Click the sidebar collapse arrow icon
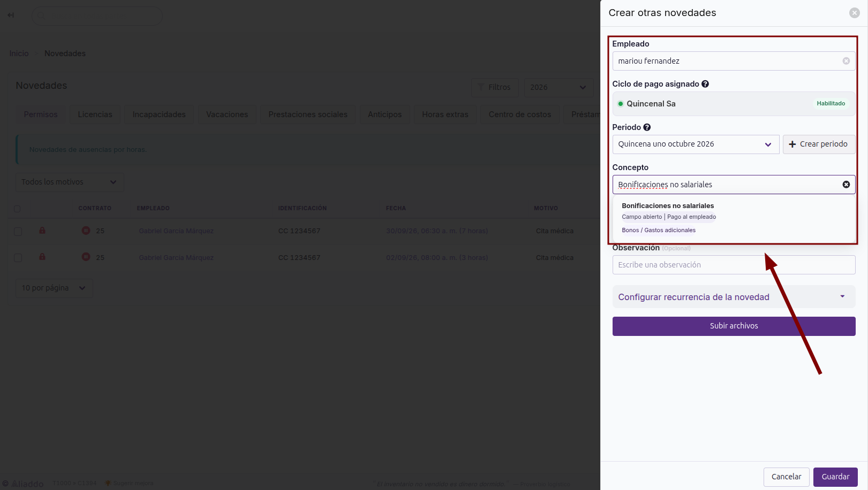 [x=11, y=15]
